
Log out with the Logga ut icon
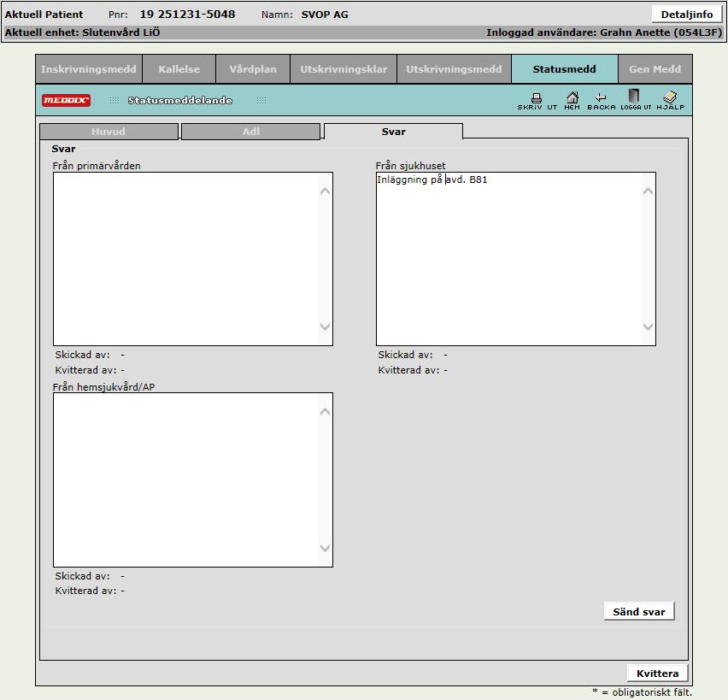point(635,100)
